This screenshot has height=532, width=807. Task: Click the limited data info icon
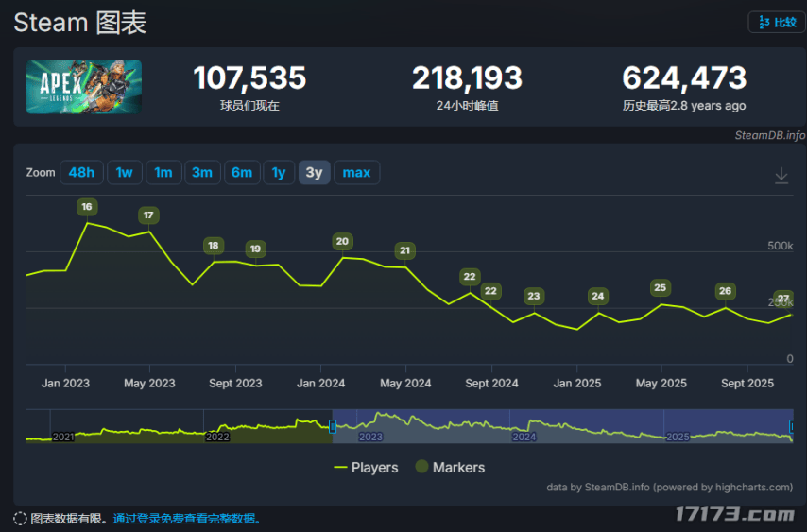(x=20, y=519)
